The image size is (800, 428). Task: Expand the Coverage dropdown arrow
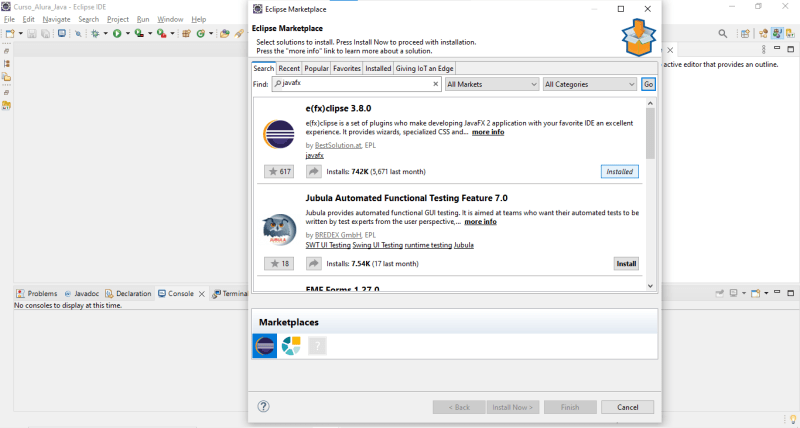pyautogui.click(x=149, y=34)
